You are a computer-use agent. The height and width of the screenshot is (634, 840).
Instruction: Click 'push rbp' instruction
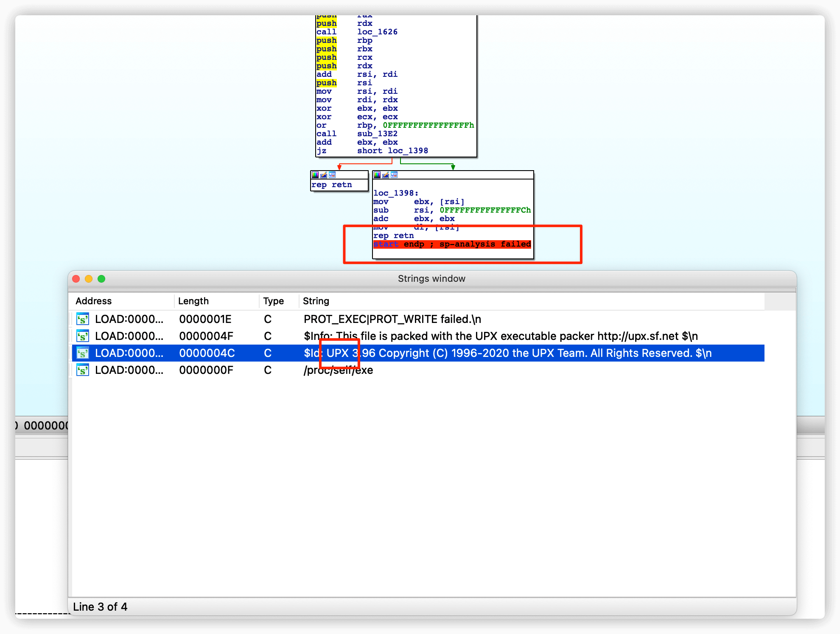pos(344,40)
